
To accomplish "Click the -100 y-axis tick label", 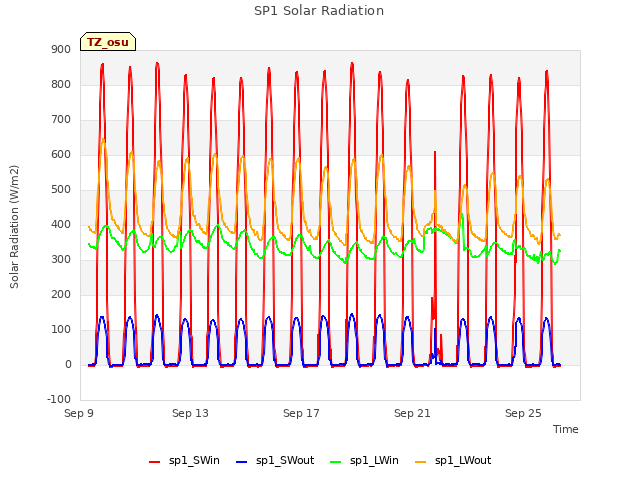I will (x=59, y=400).
